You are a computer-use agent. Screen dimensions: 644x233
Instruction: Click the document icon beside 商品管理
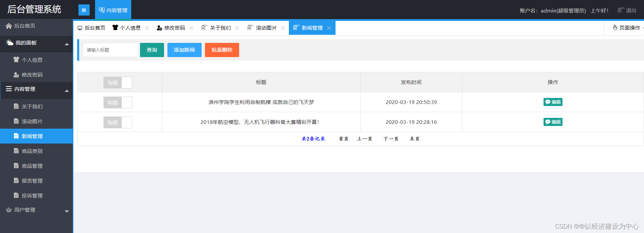(x=16, y=165)
